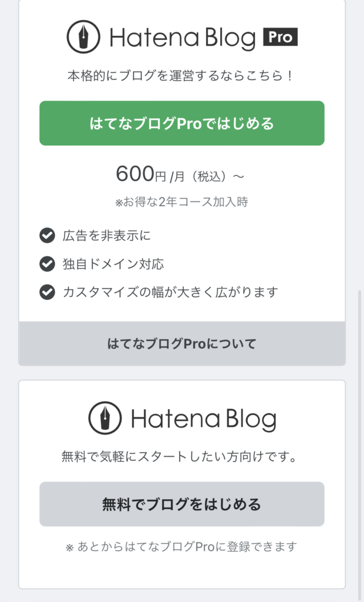This screenshot has height=602, width=364.
Task: Click the Hatena Blog Pro pen nib logo
Action: (x=83, y=36)
